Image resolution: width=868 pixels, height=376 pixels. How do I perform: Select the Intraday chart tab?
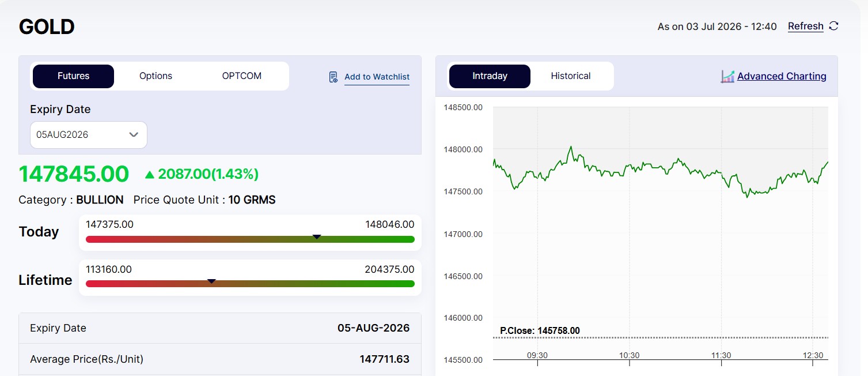(490, 76)
